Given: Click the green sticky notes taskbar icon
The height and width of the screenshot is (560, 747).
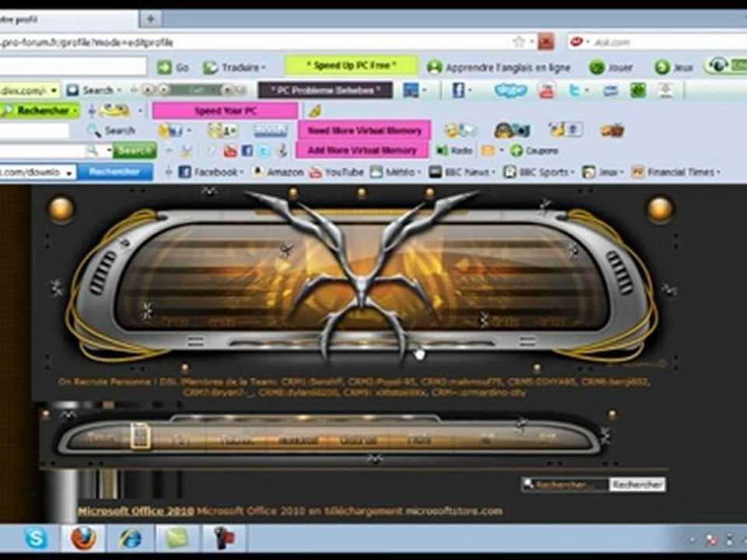Looking at the screenshot, I should 177,538.
